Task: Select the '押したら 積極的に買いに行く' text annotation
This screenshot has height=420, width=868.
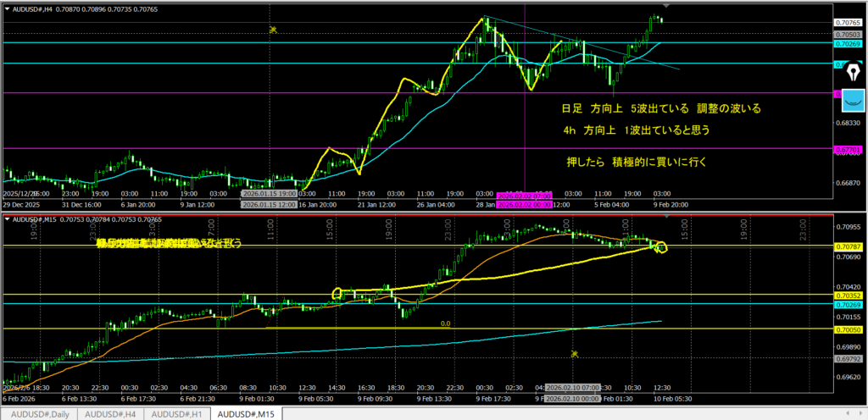Action: point(636,161)
